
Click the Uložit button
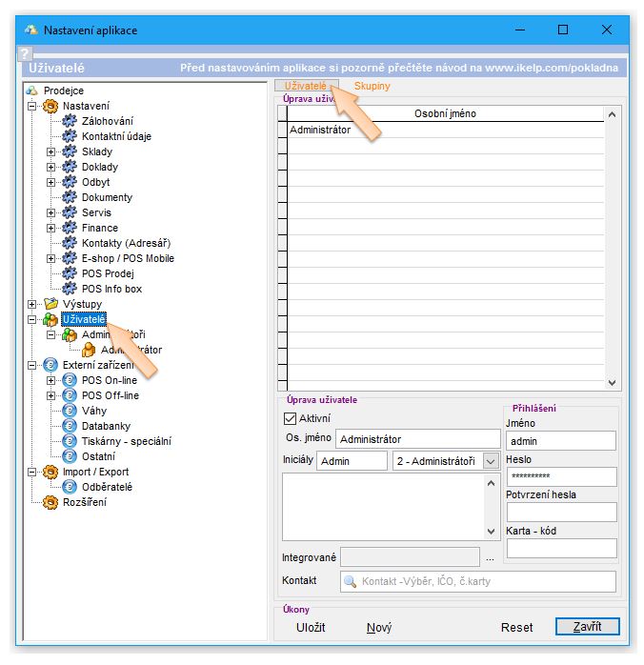click(311, 627)
